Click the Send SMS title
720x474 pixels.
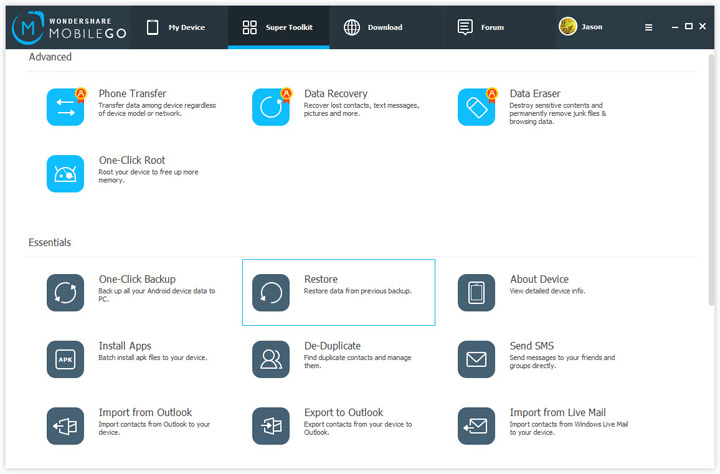click(x=532, y=346)
